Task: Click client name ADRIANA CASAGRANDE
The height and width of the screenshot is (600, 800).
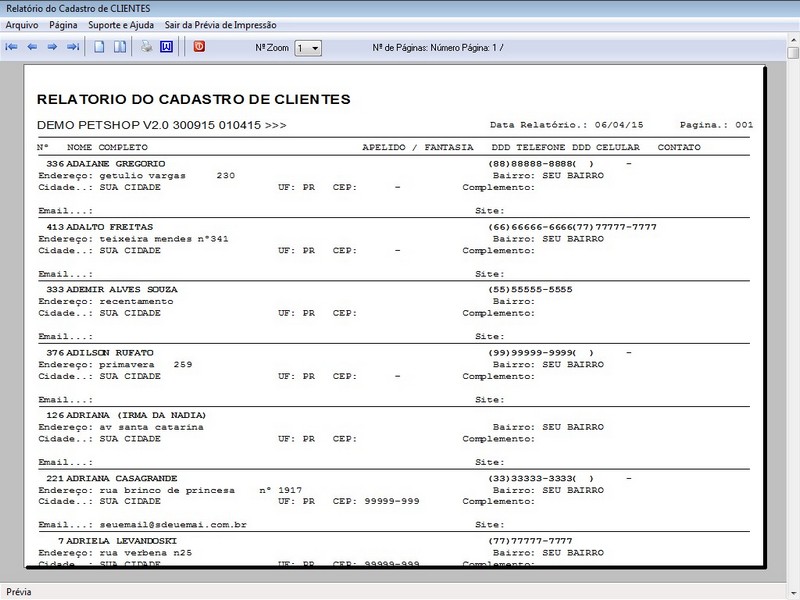Action: pyautogui.click(x=121, y=479)
